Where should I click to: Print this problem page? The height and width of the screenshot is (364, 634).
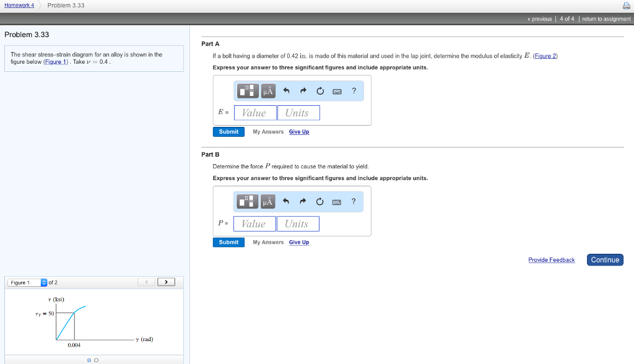click(x=627, y=6)
